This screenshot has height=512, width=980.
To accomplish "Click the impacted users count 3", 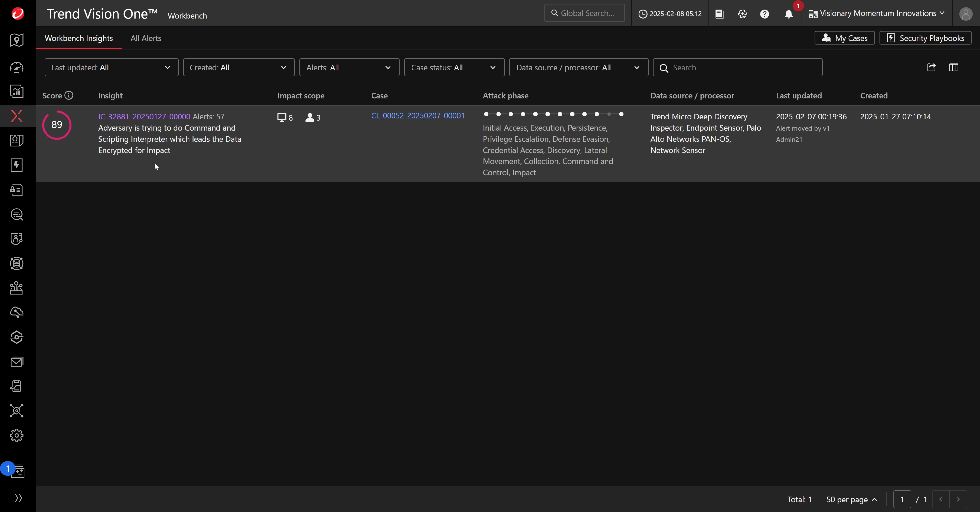I will coord(313,118).
